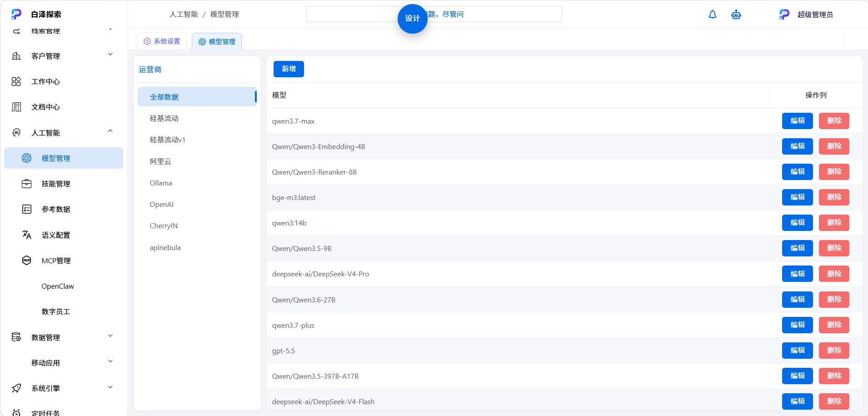
Task: Click the 系统引擎 rocket icon
Action: click(16, 388)
